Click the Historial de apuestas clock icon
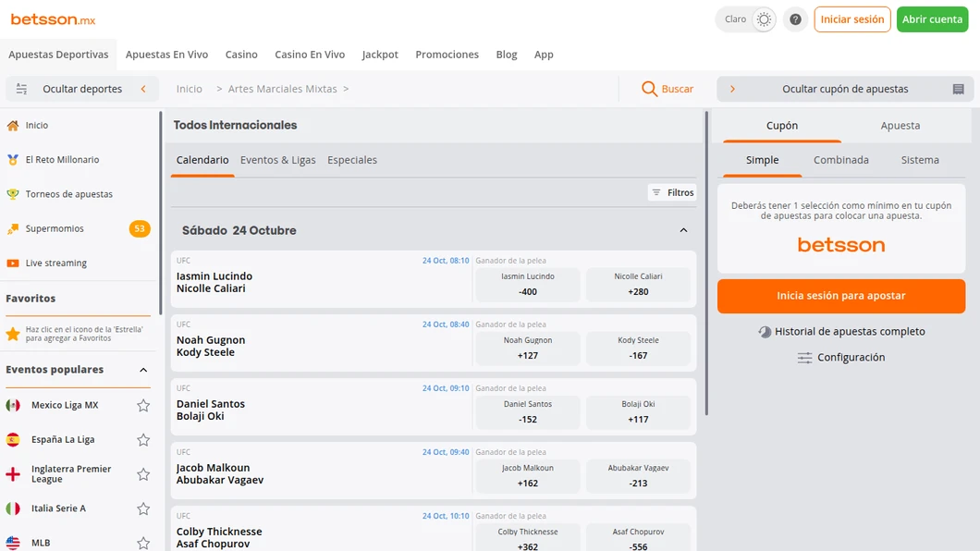The image size is (980, 551). 765,332
